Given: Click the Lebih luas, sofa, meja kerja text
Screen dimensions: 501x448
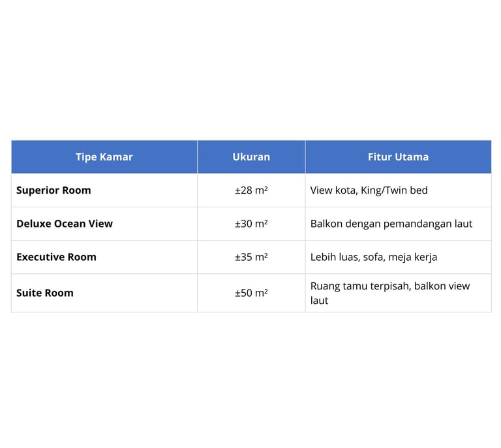Looking at the screenshot, I should [374, 257].
